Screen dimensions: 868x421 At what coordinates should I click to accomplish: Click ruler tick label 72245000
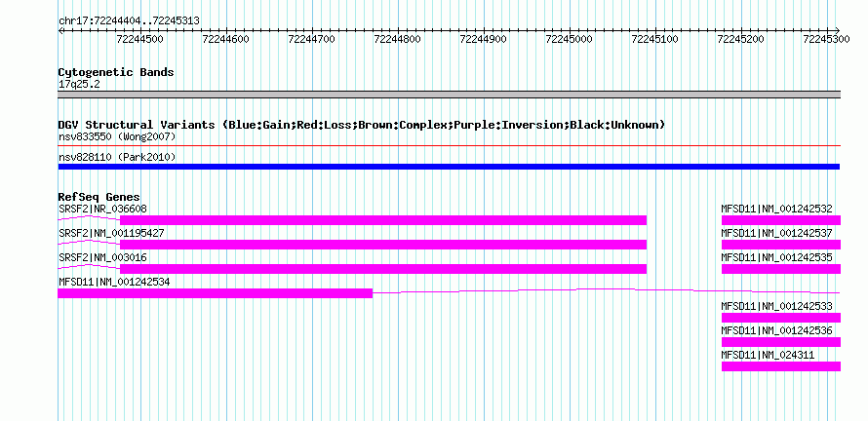coord(569,39)
